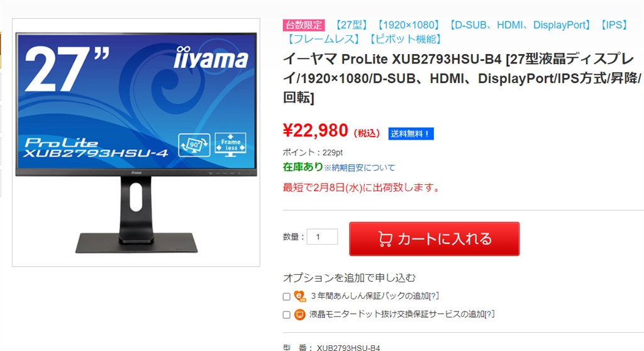Click the iiyama logo in product image
This screenshot has height=351, width=644.
point(211,57)
